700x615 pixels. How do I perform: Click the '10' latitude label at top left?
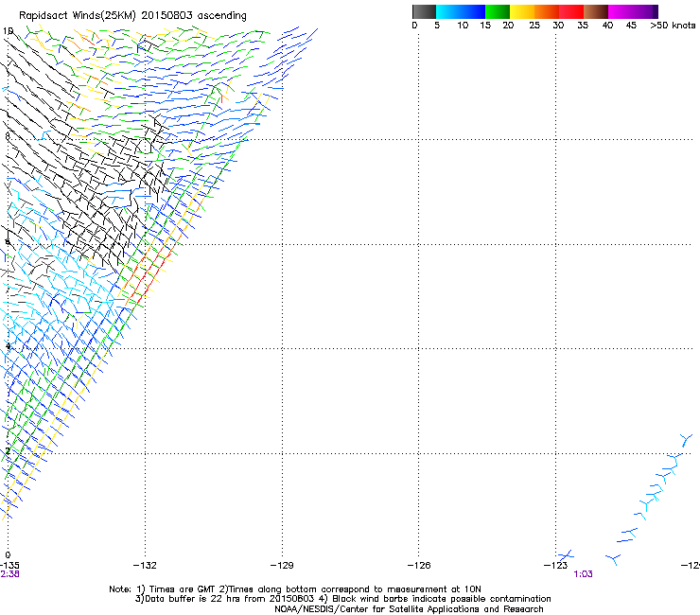8,31
